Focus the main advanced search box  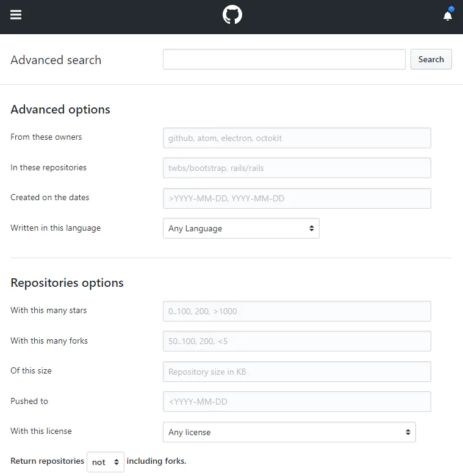(x=284, y=59)
